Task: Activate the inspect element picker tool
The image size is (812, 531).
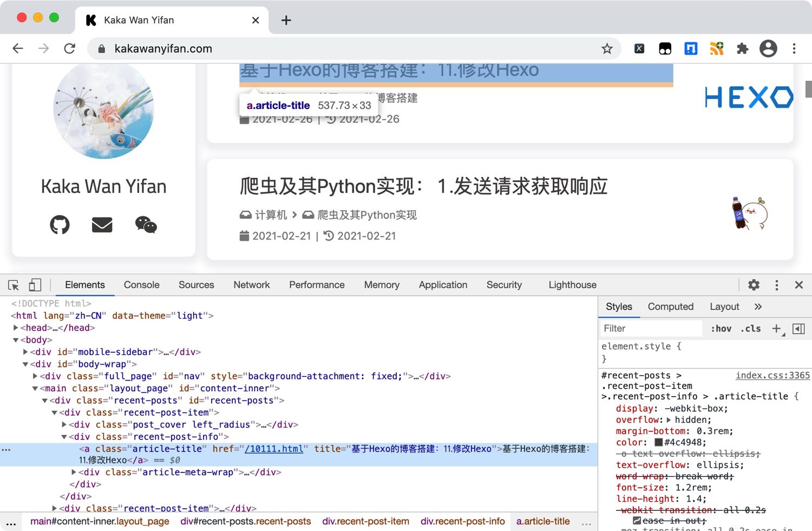Action: tap(14, 285)
